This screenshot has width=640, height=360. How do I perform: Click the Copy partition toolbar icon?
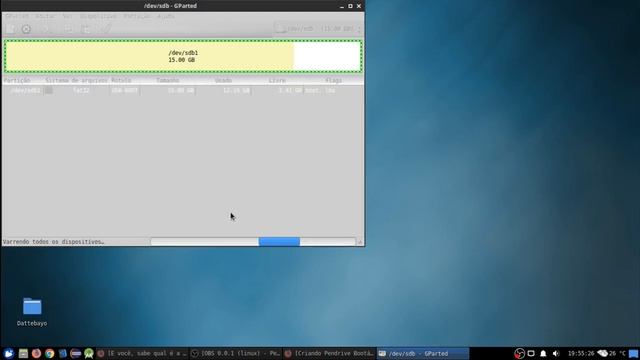tap(68, 29)
